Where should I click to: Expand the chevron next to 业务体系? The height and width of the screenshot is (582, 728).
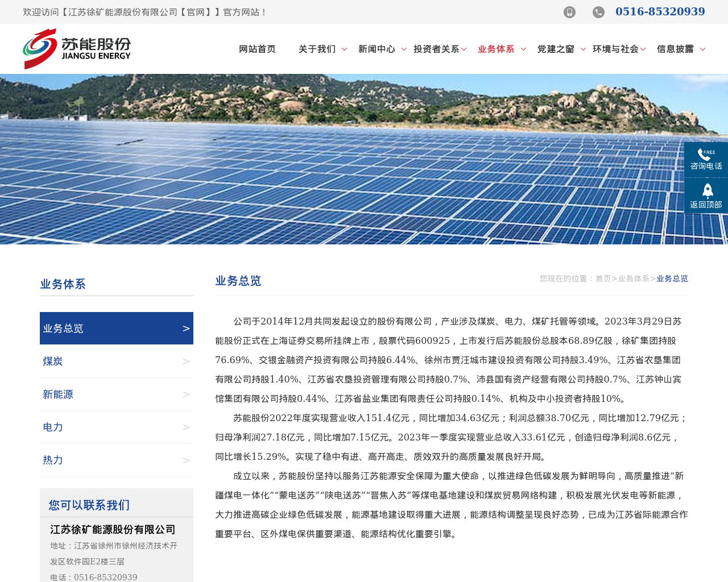click(x=523, y=49)
